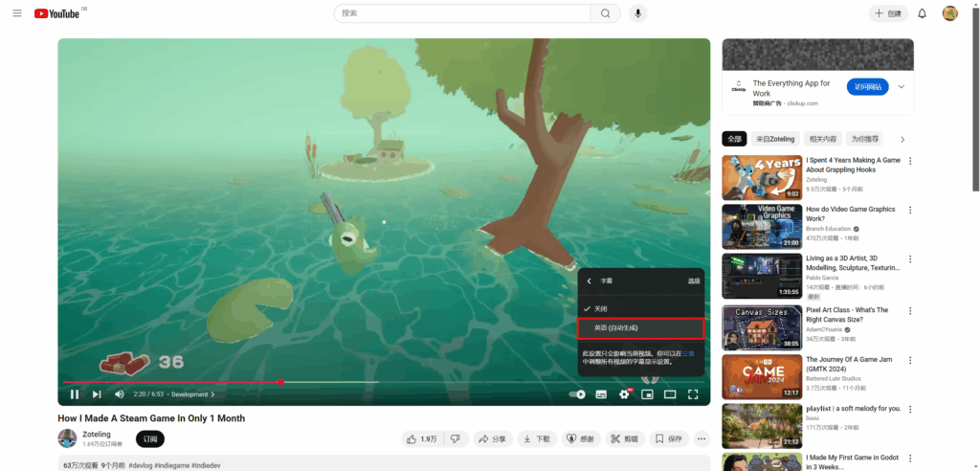The height and width of the screenshot is (471, 980).
Task: Click the 感谢 thanks button
Action: [581, 439]
